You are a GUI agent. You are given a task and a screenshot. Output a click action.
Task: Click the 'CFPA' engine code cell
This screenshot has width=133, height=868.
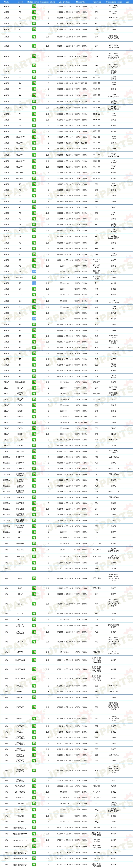(x=114, y=543)
